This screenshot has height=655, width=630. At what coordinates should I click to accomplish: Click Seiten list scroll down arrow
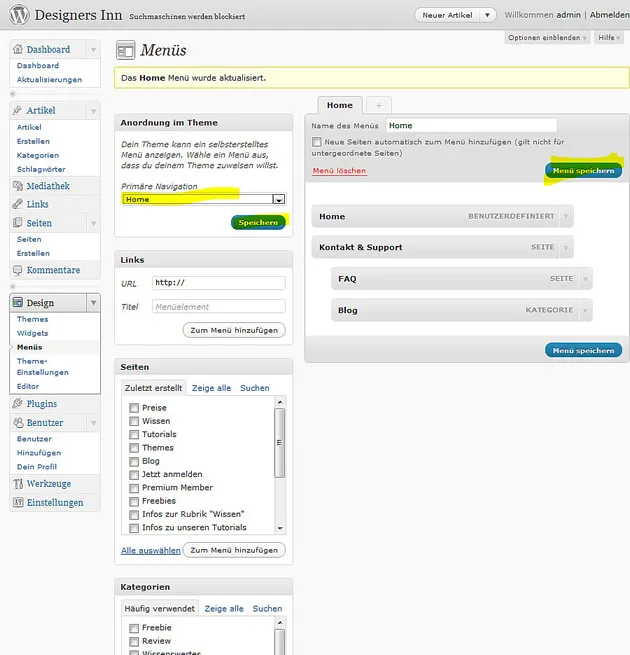[280, 528]
